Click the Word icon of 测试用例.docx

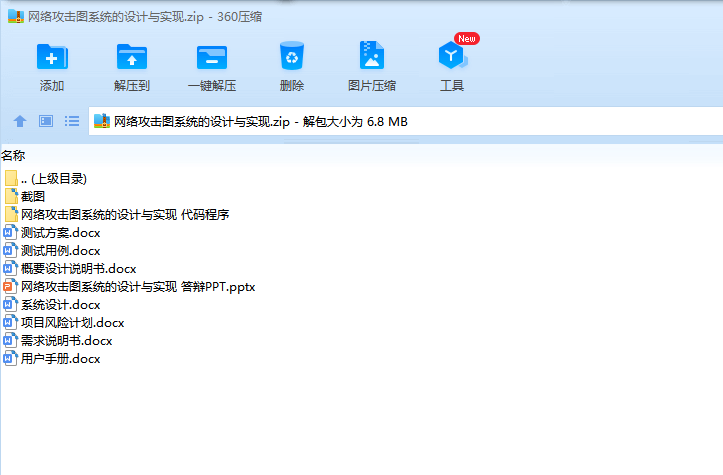pos(11,250)
